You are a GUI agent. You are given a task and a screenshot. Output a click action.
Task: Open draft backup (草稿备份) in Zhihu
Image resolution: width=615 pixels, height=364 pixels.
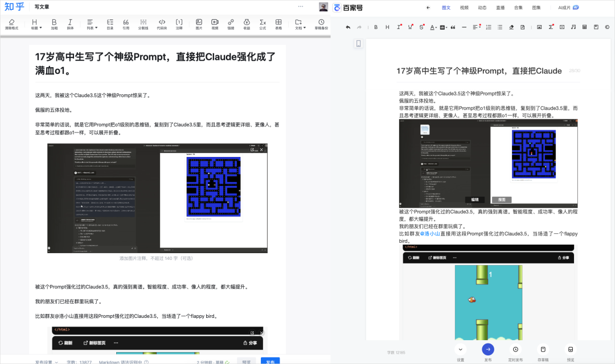pyautogui.click(x=321, y=24)
